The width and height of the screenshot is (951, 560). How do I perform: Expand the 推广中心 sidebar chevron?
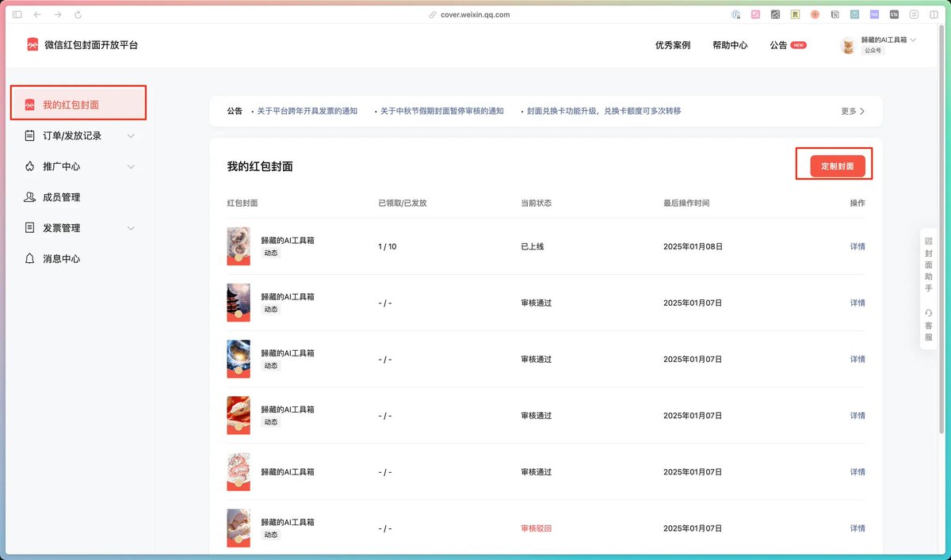pos(131,166)
